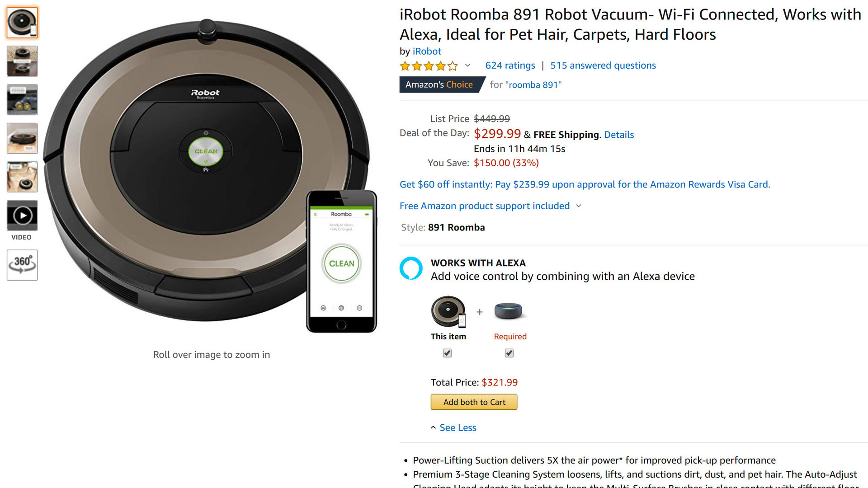Click the Echo Dot required item image

pos(508,311)
